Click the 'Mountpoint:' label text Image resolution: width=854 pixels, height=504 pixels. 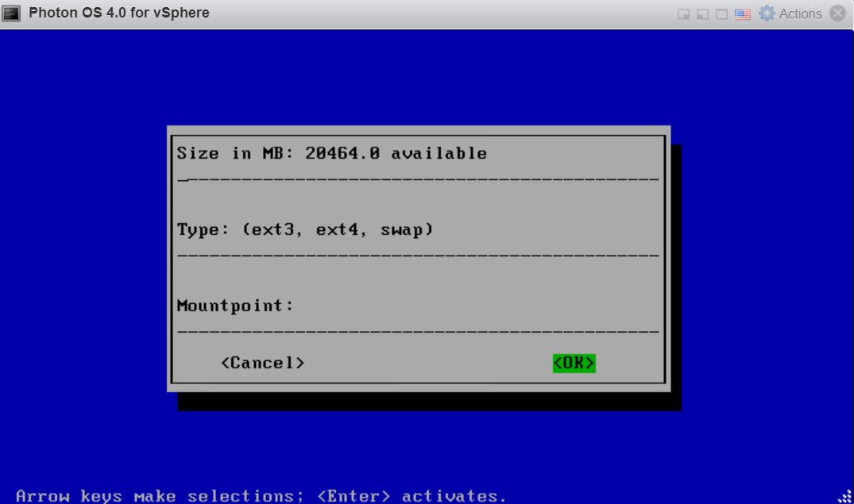[235, 306]
